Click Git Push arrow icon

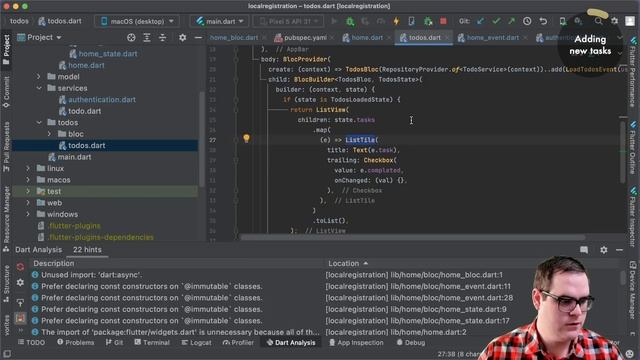pos(511,21)
